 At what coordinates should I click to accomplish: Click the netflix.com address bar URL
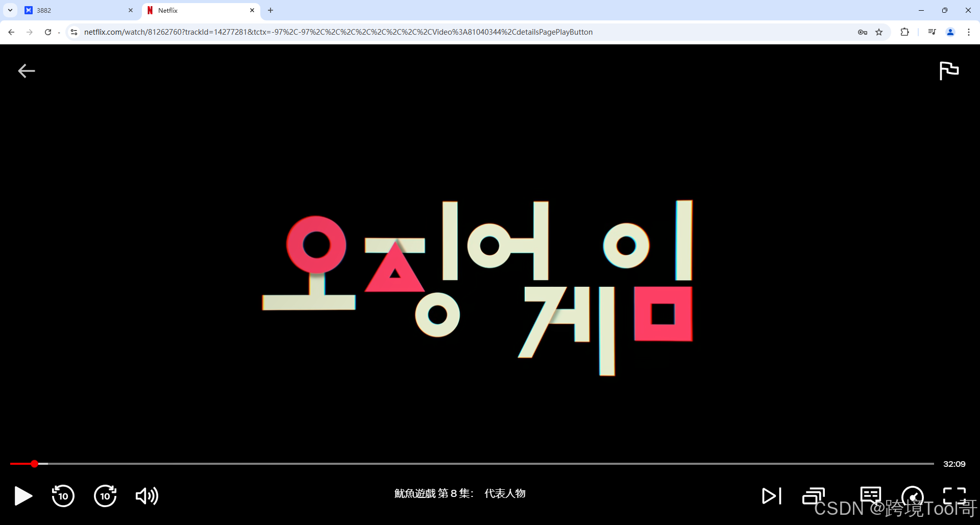pos(338,32)
